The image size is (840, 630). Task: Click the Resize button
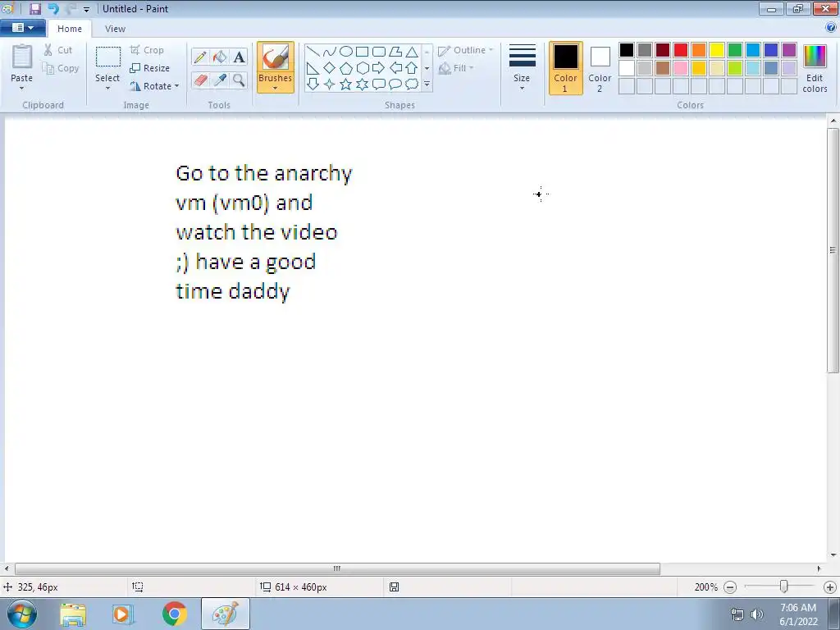(150, 68)
